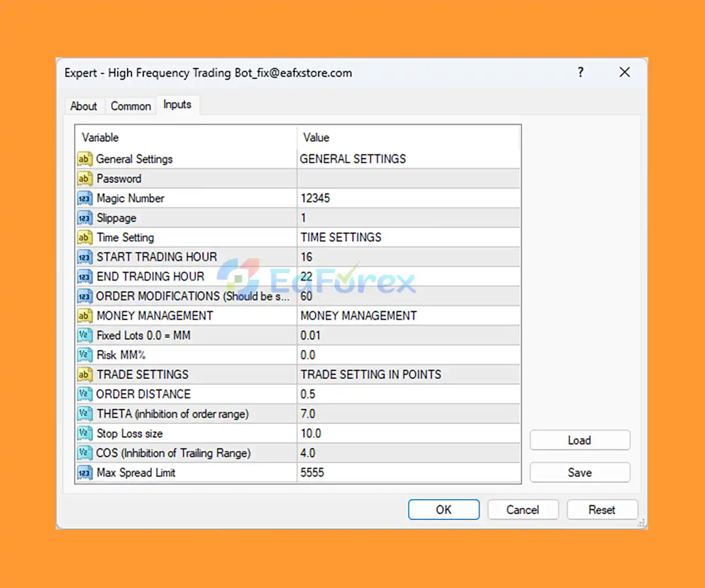
Task: Select the Stop Loss size variable name
Action: tap(129, 433)
